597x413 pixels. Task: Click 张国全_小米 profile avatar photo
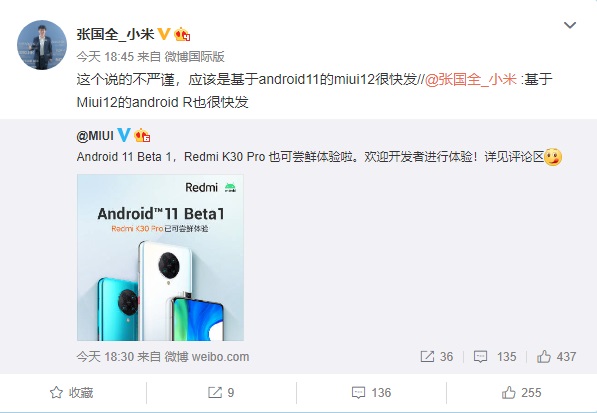42,45
